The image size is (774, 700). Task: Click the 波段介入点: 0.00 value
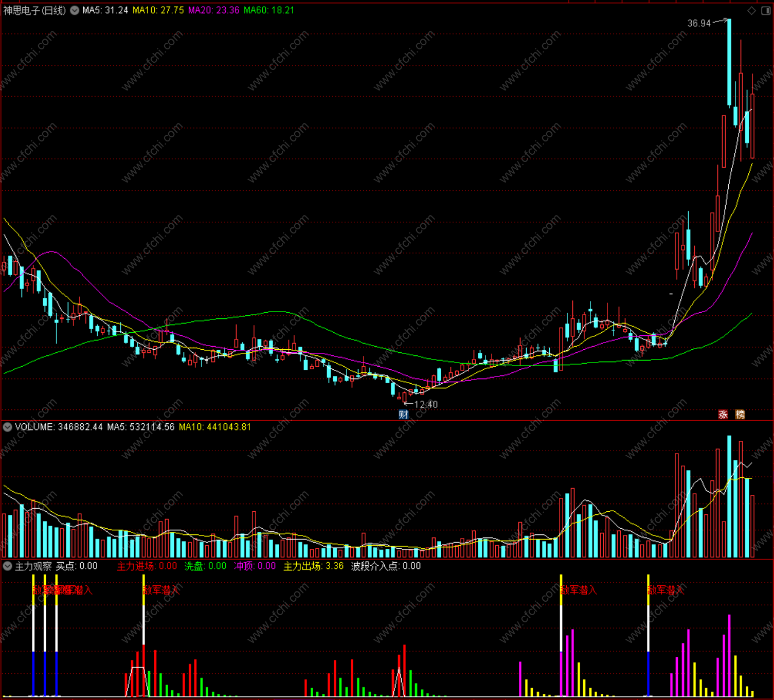(386, 566)
